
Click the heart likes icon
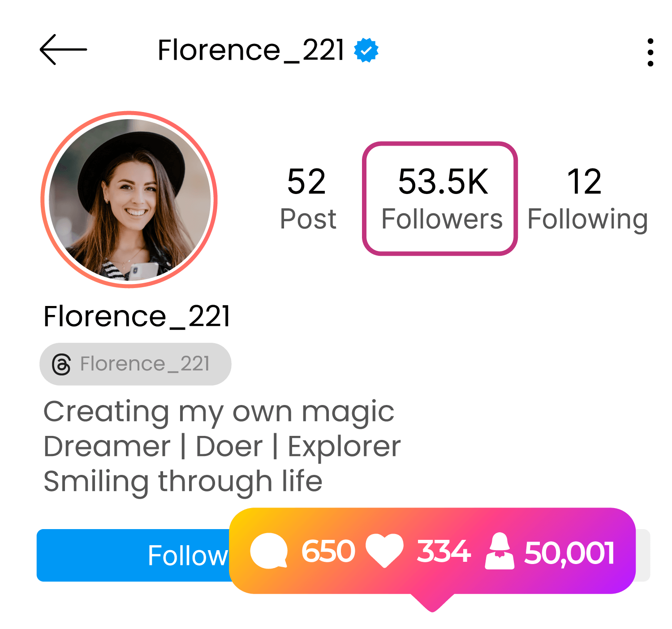click(384, 551)
